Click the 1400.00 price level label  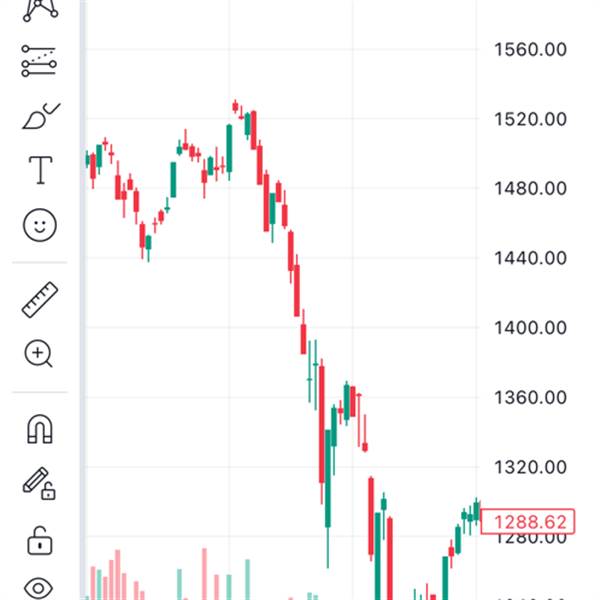pos(531,327)
